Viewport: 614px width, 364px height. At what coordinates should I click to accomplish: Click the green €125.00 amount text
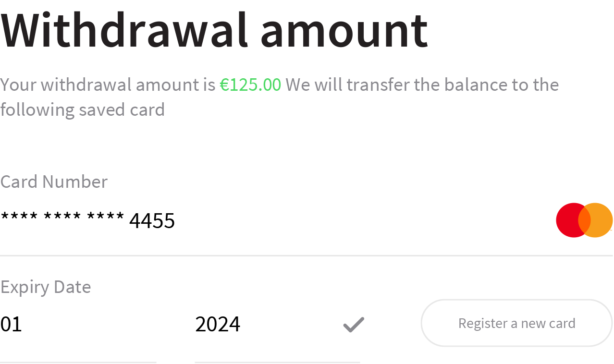tap(250, 85)
